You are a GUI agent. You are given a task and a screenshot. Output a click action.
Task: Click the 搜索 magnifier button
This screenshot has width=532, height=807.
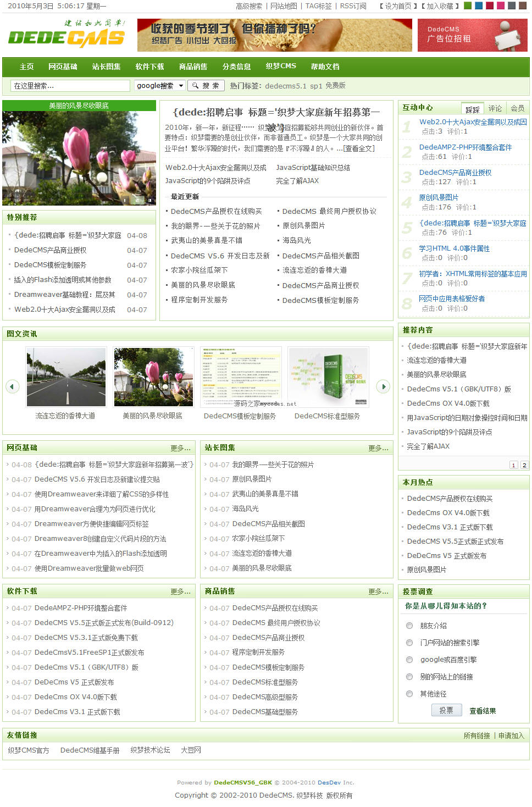coord(206,86)
